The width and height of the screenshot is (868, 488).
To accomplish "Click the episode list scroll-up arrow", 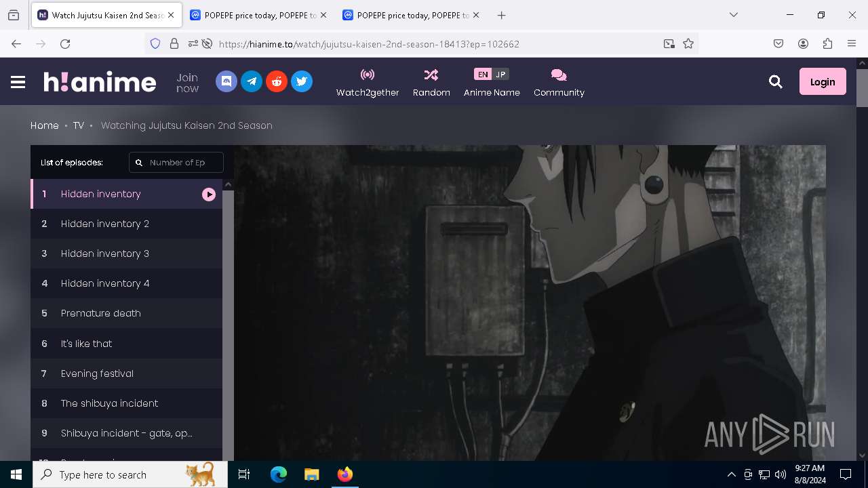I will pyautogui.click(x=229, y=184).
